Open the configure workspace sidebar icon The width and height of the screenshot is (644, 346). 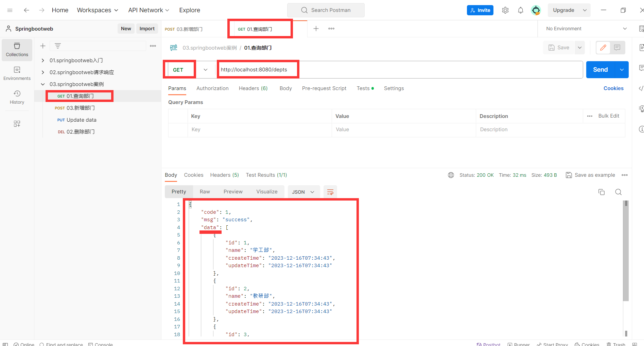(17, 123)
